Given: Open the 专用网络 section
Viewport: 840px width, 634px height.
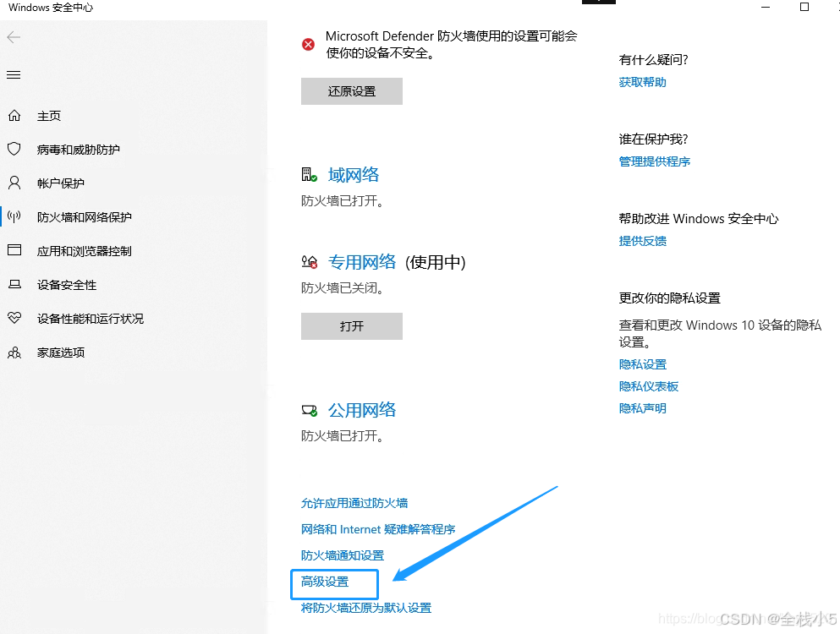Looking at the screenshot, I should [x=362, y=262].
